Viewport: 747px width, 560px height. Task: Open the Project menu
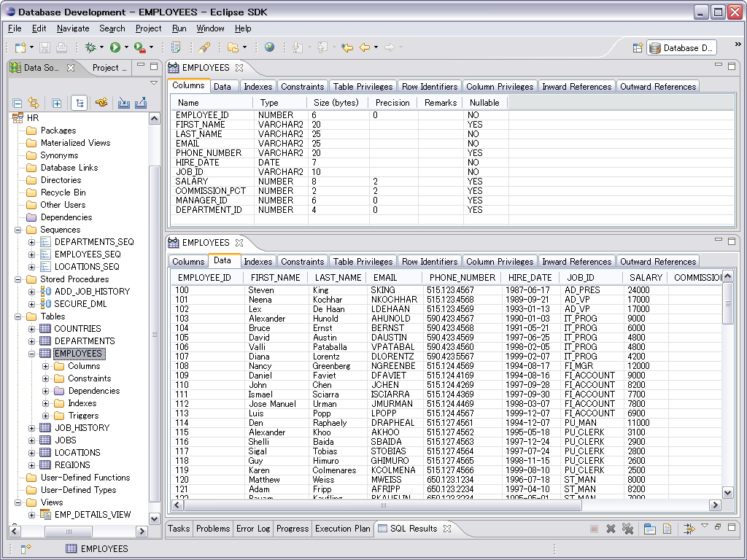[x=149, y=28]
